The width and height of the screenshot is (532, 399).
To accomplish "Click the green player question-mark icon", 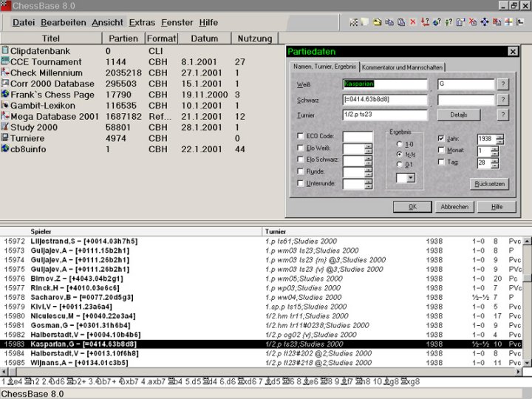I will coord(449,22).
